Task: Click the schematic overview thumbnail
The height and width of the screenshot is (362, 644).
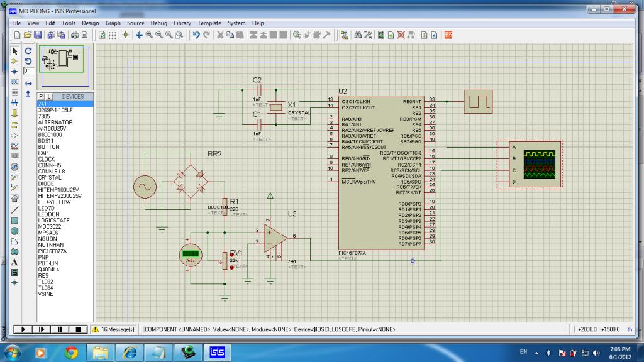Action: (62, 59)
